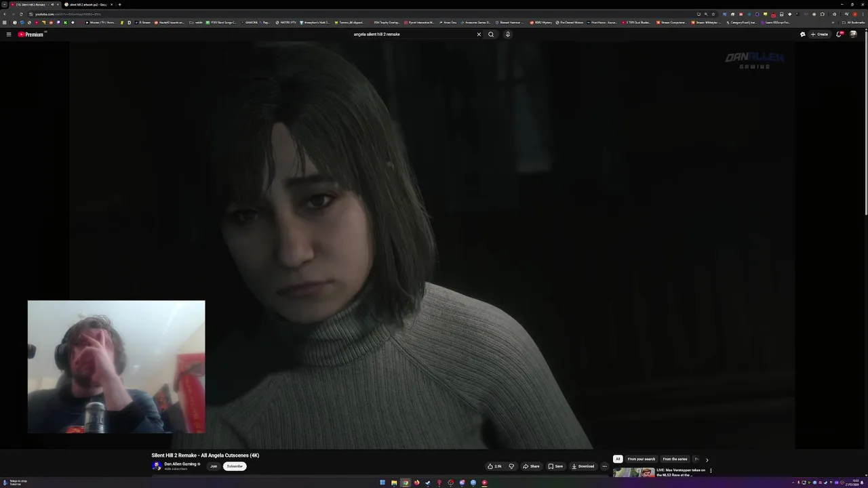Select the 'All' recommendations chip
868x488 pixels.
point(618,459)
